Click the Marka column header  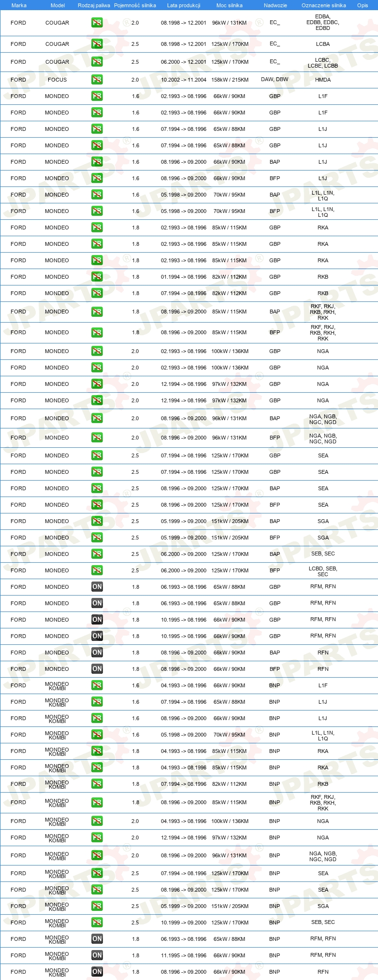(19, 5)
